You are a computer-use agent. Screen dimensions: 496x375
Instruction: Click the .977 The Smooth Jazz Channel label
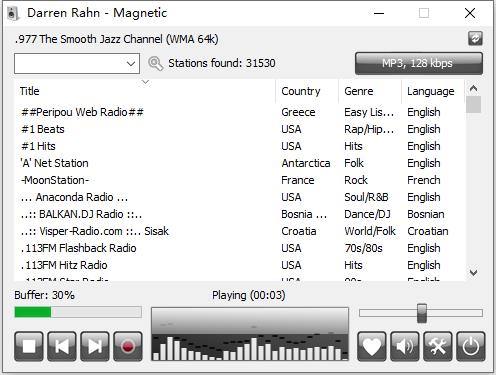click(117, 39)
